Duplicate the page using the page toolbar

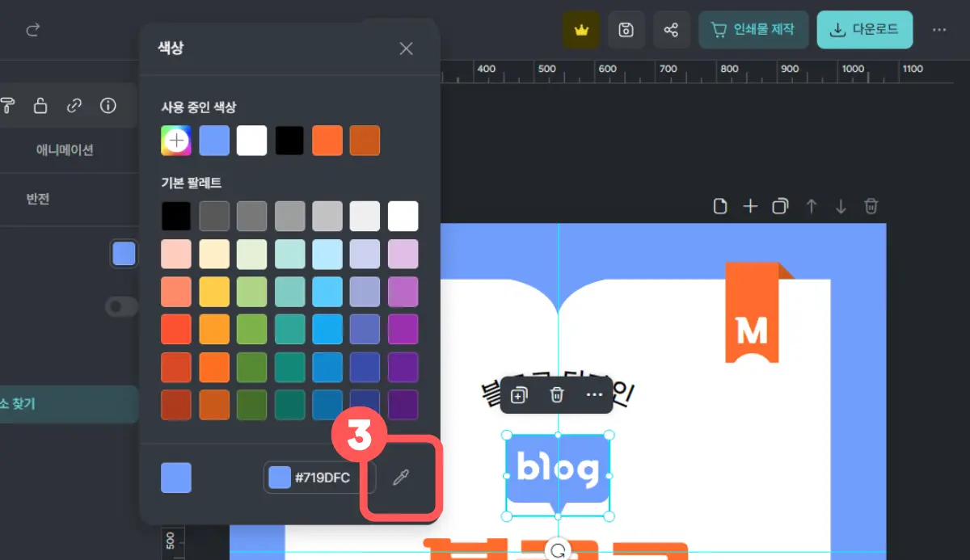[x=780, y=206]
